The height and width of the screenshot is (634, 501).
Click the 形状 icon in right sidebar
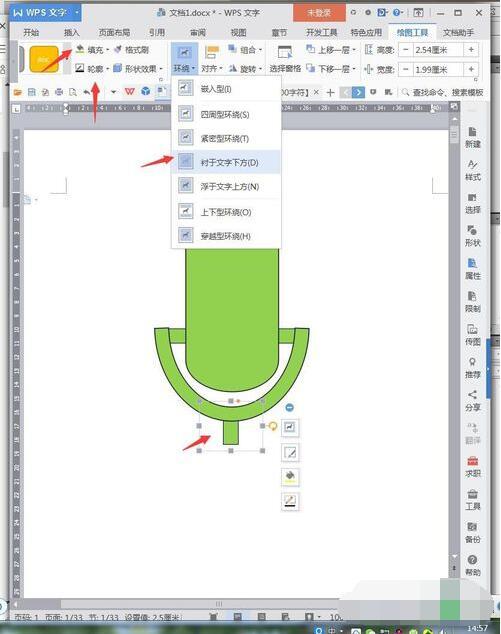(x=472, y=237)
